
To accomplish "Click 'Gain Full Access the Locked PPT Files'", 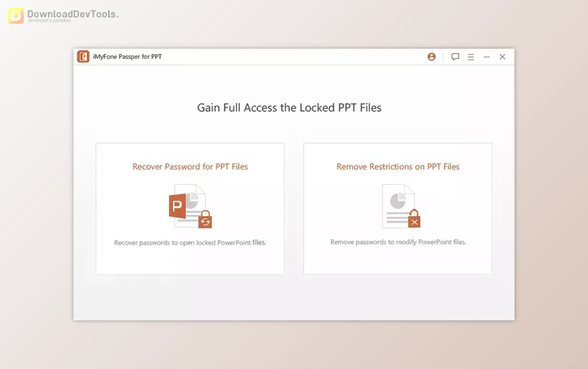I will (289, 108).
